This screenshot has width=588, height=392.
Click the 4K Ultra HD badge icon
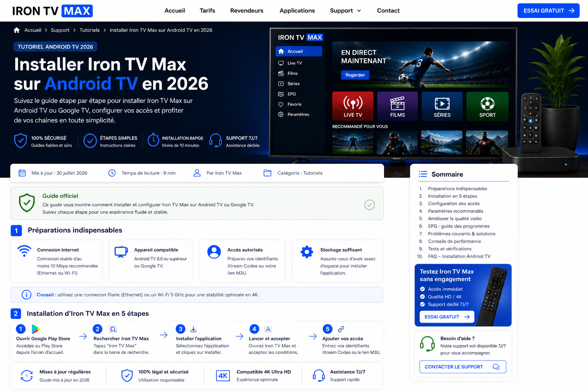(x=223, y=376)
